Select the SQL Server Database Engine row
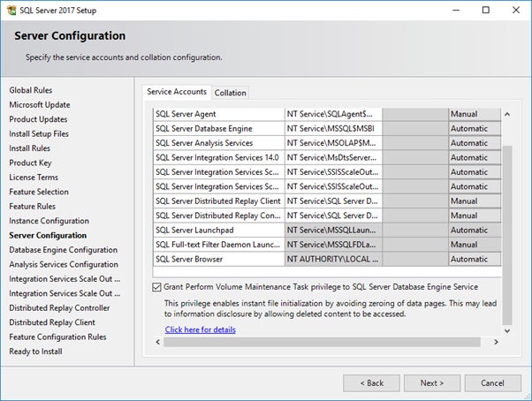Screen dimensions: 532x401 219,129
